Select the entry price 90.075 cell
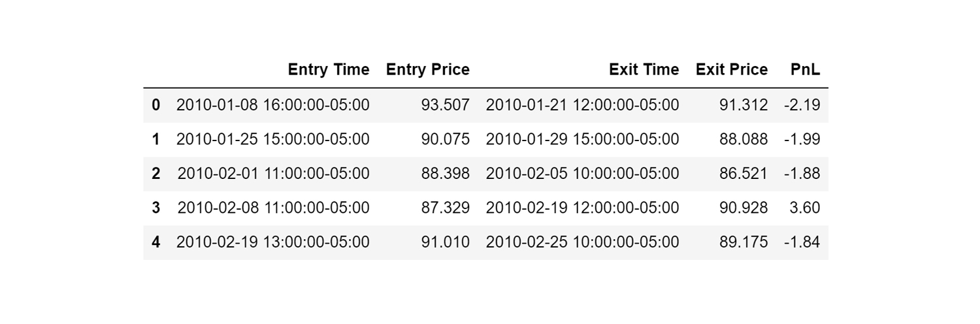The width and height of the screenshot is (980, 324). click(446, 139)
